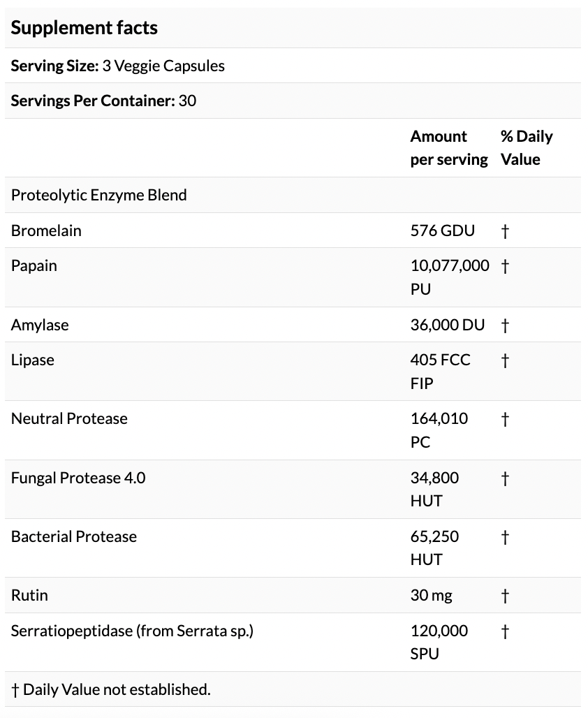The height and width of the screenshot is (718, 588).
Task: Click the % Daily Value column header
Action: [527, 147]
